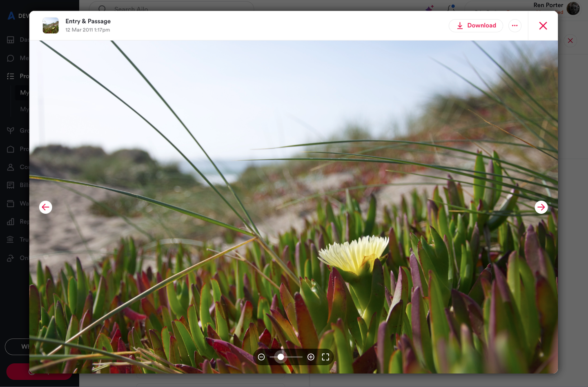
Task: Click the notifications bell icon in the top bar
Action: 451,8
